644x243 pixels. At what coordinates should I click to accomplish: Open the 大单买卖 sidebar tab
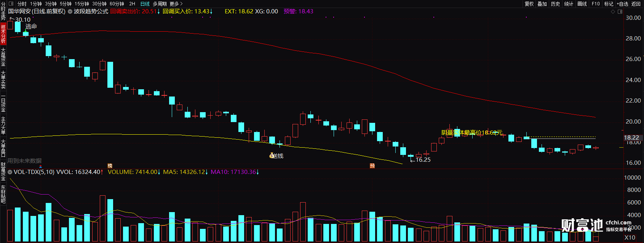(3, 80)
